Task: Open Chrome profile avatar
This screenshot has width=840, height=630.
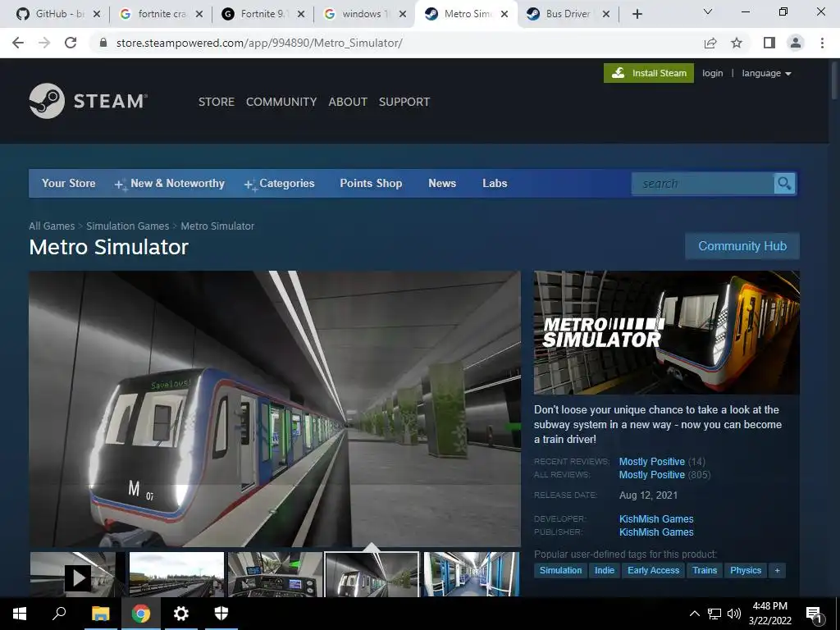Action: [796, 43]
